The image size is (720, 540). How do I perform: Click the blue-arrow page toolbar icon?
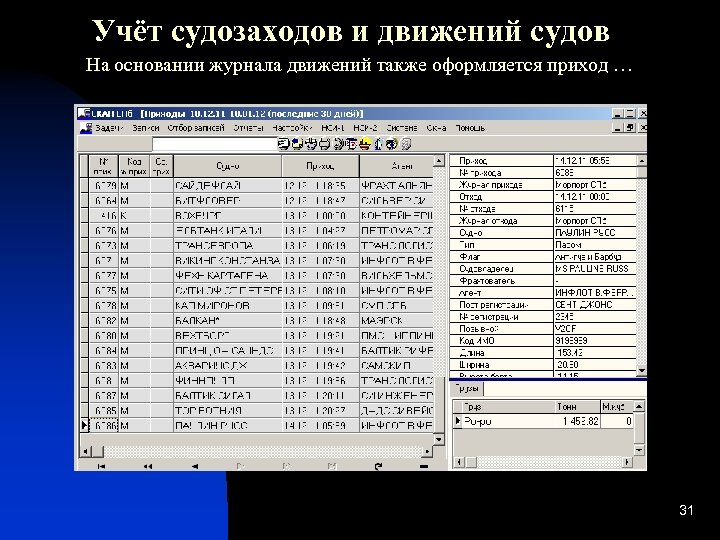(298, 144)
